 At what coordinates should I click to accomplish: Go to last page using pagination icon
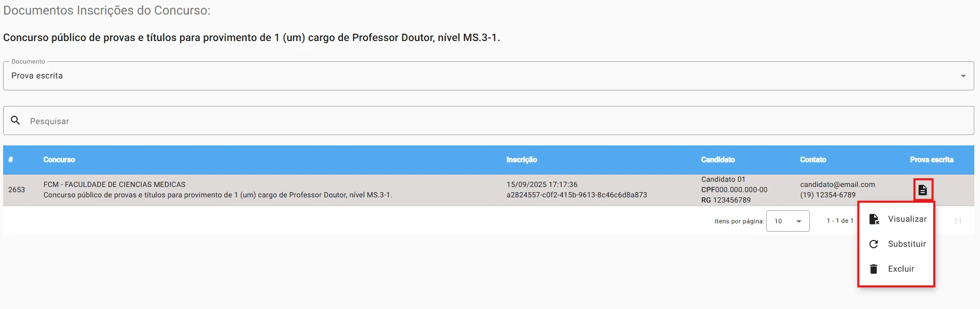958,221
